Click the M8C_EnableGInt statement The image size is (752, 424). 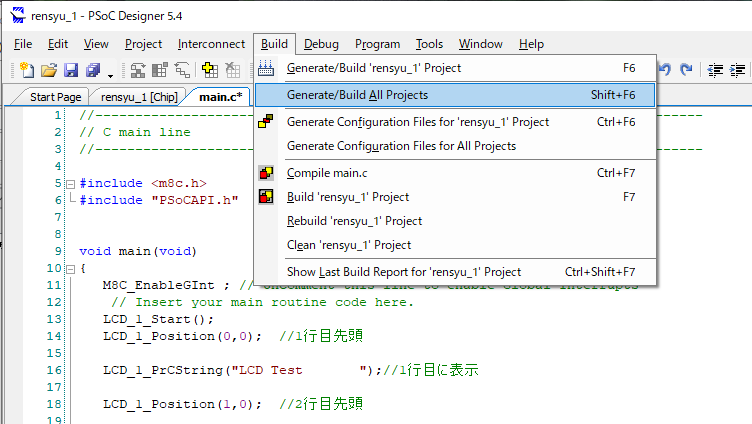[x=166, y=285]
